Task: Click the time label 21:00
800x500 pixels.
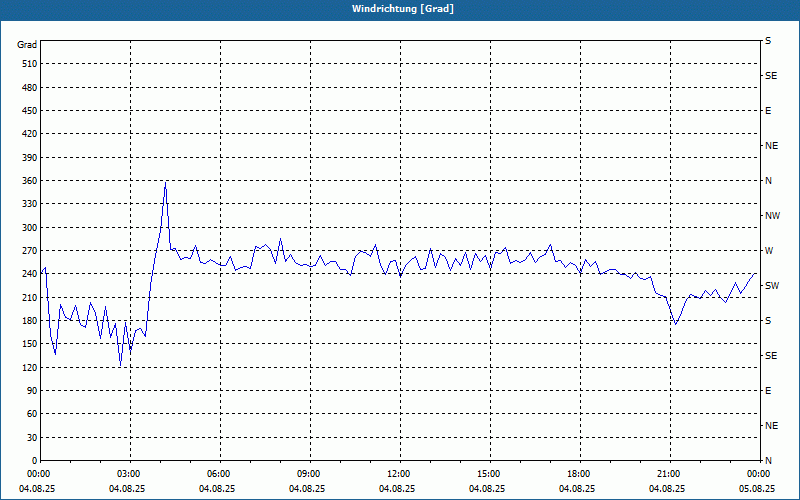Action: [x=668, y=474]
